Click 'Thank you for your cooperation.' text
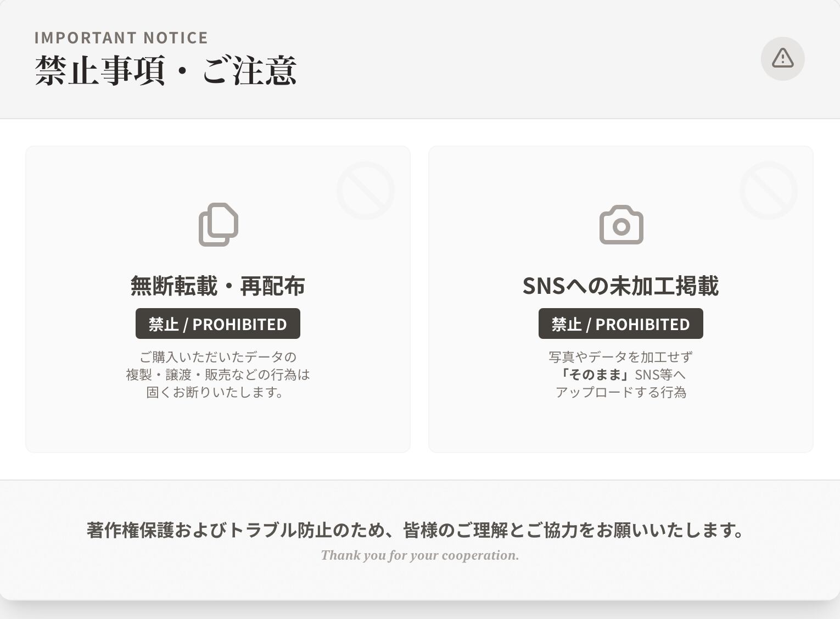Screen dimensions: 840x619 click(x=420, y=555)
